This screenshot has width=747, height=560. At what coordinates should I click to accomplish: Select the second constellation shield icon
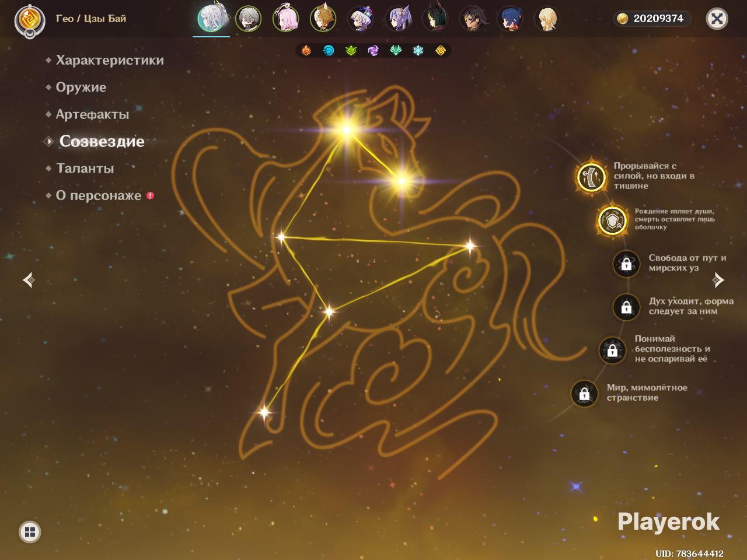point(612,220)
